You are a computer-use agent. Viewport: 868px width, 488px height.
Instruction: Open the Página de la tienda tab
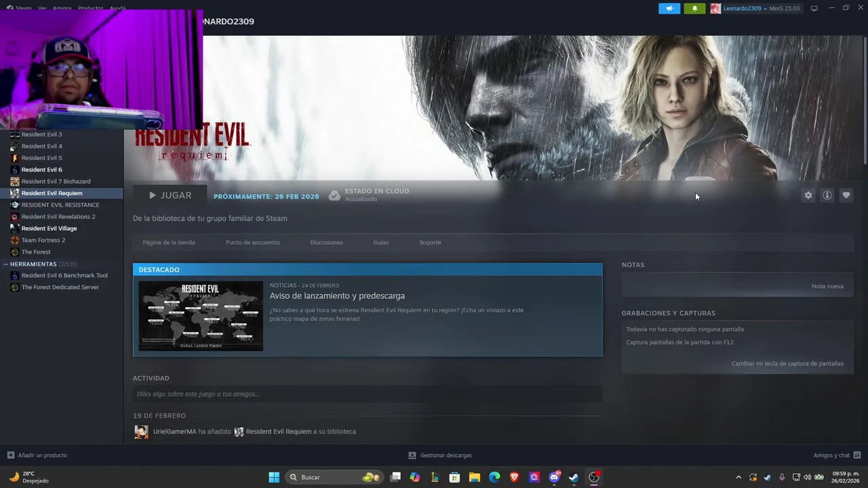169,242
